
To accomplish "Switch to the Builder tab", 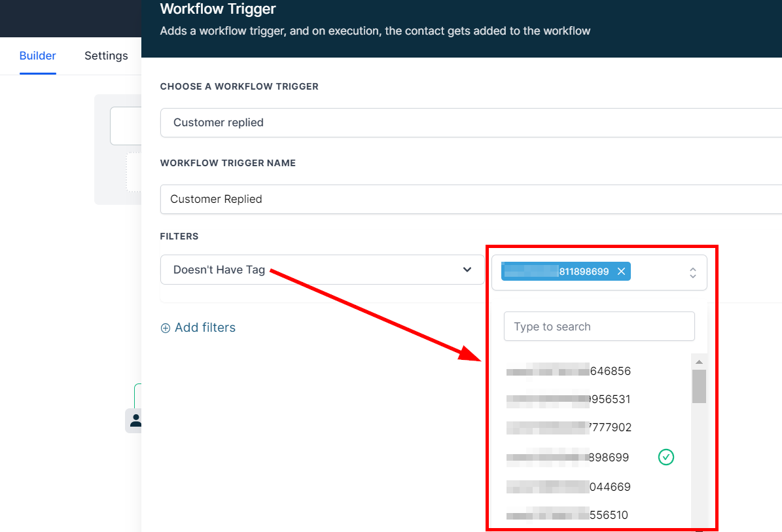I will (x=37, y=56).
